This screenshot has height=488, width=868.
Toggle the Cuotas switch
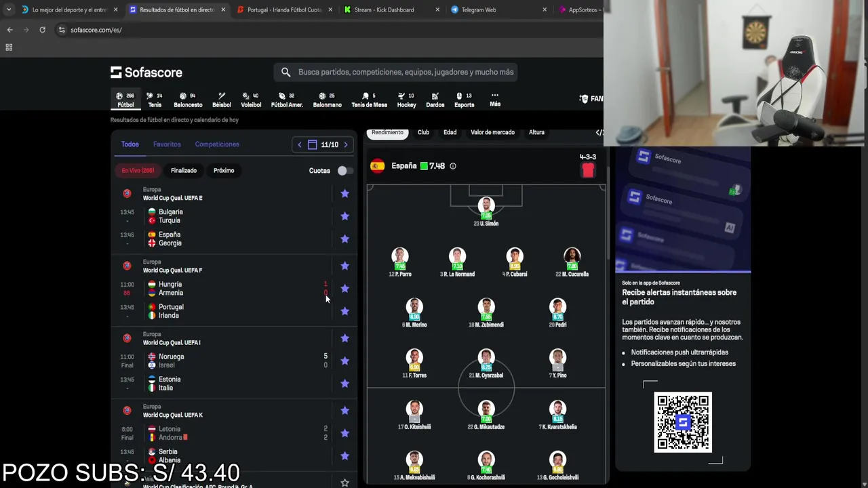pyautogui.click(x=345, y=171)
